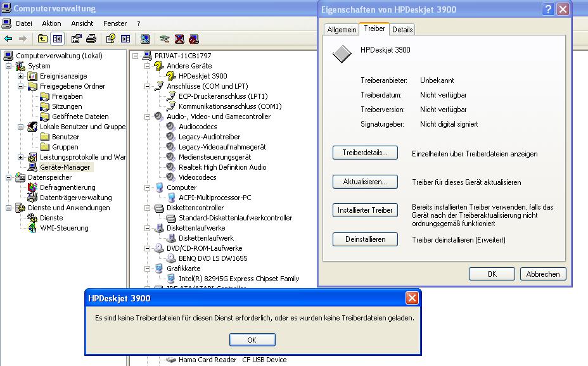588x366 pixels.
Task: Go back with the blue arrow toolbar button
Action: point(8,39)
